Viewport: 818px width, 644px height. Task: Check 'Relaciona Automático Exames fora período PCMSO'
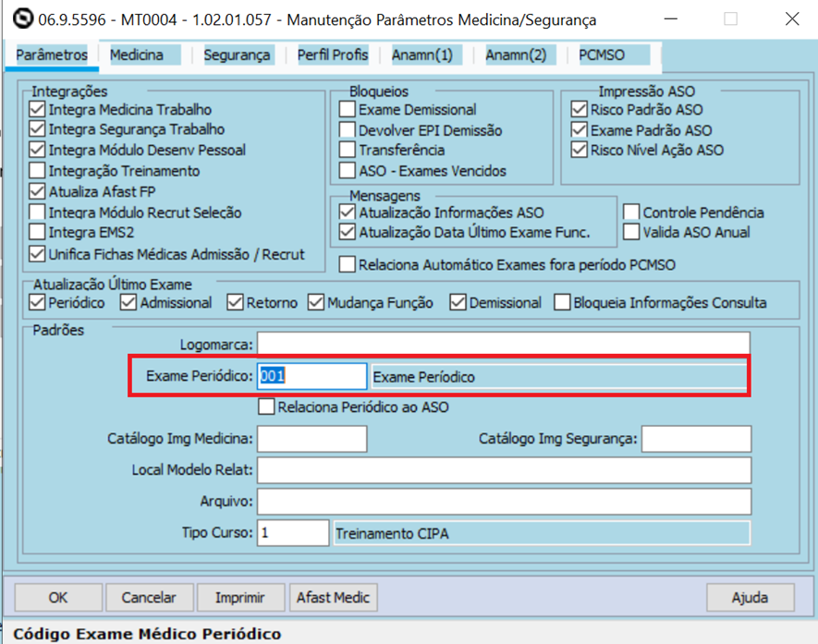pos(348,264)
